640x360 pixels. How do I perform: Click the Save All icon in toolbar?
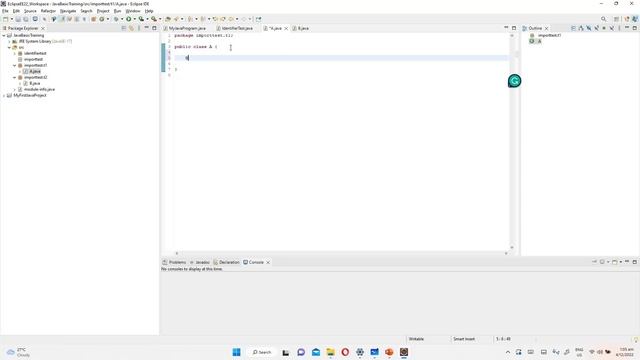(26, 19)
